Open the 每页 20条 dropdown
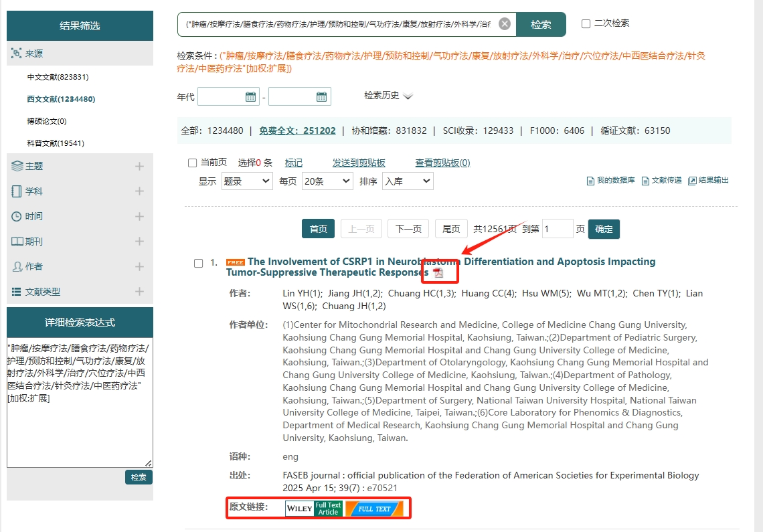 [x=327, y=181]
